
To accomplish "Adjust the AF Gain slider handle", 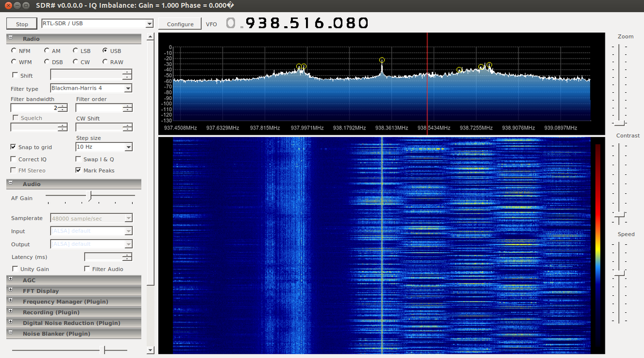I will [90, 196].
